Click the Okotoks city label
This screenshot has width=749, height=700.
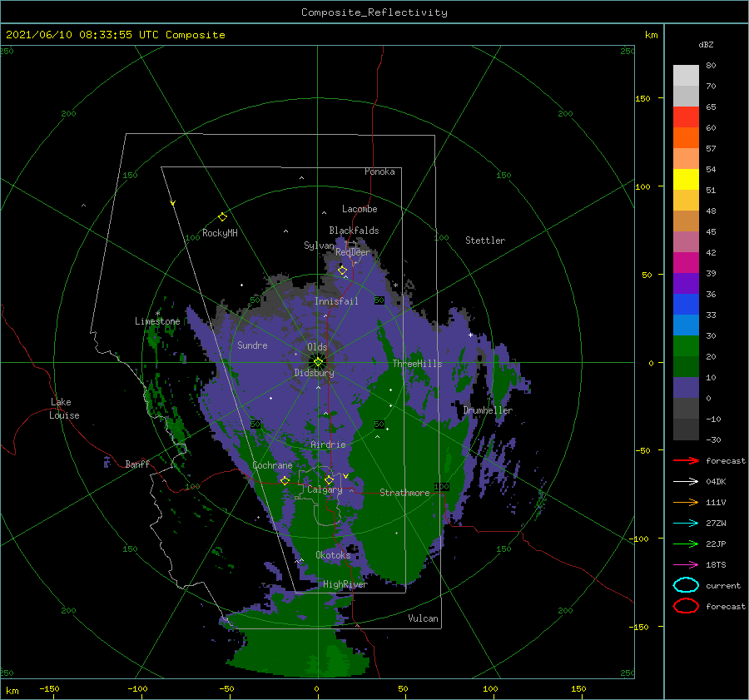pos(333,555)
